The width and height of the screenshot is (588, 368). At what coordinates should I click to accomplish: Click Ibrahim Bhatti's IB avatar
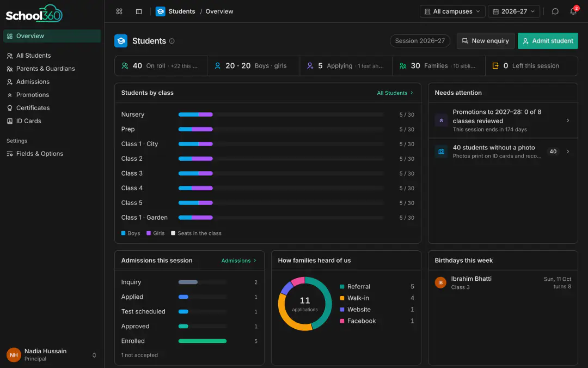(x=440, y=283)
